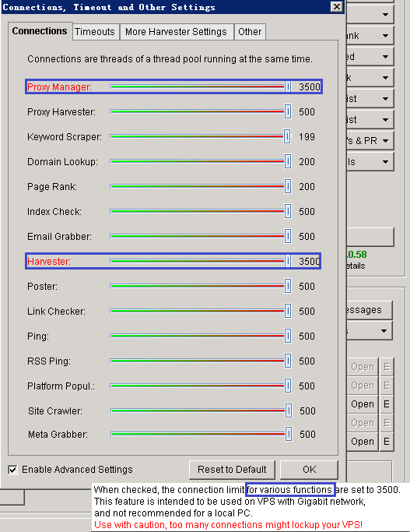Click the last Open button in background window

coord(362,442)
